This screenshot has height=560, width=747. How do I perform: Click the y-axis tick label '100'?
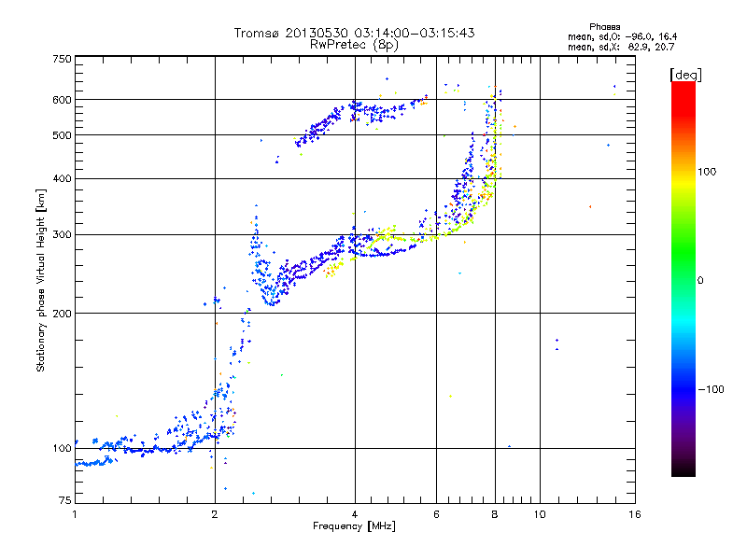(x=62, y=448)
